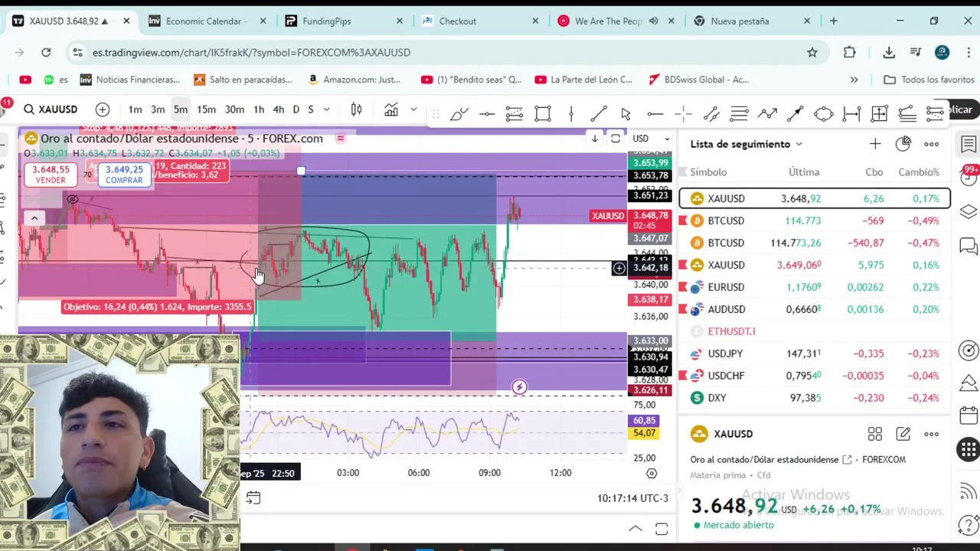Switch to daily D timeframe
Viewport: 980px width, 551px height.
click(296, 109)
